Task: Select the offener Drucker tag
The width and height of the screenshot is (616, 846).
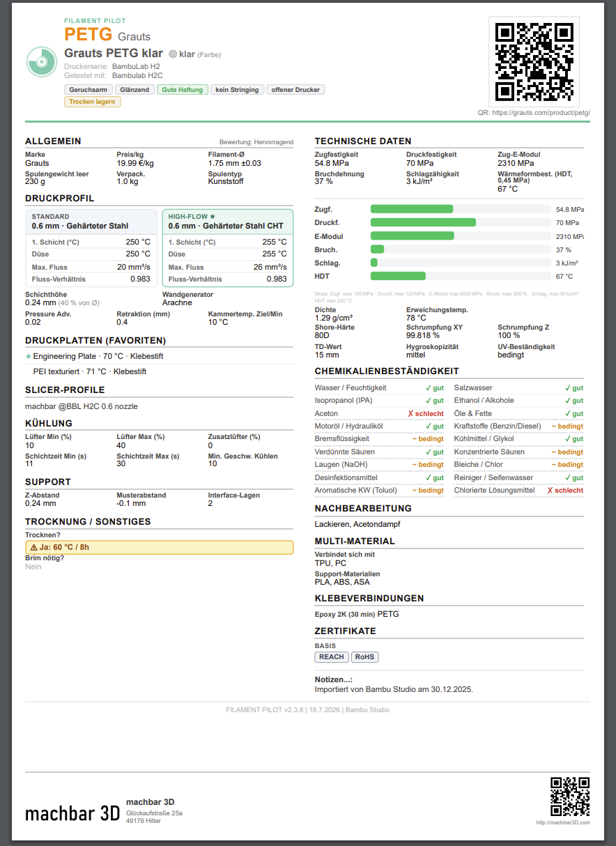Action: coord(295,90)
